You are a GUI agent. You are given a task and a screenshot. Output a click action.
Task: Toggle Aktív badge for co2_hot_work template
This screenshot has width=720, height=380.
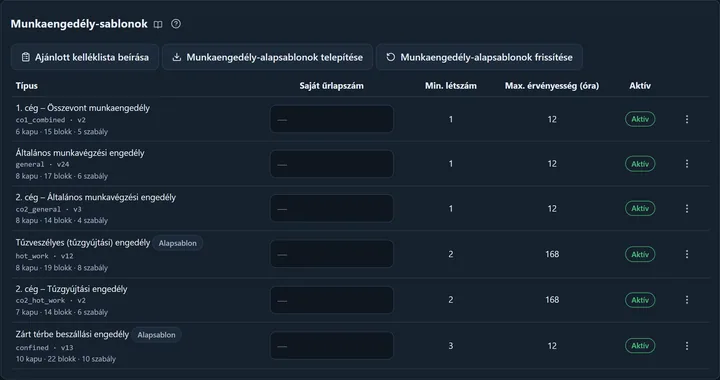click(640, 300)
